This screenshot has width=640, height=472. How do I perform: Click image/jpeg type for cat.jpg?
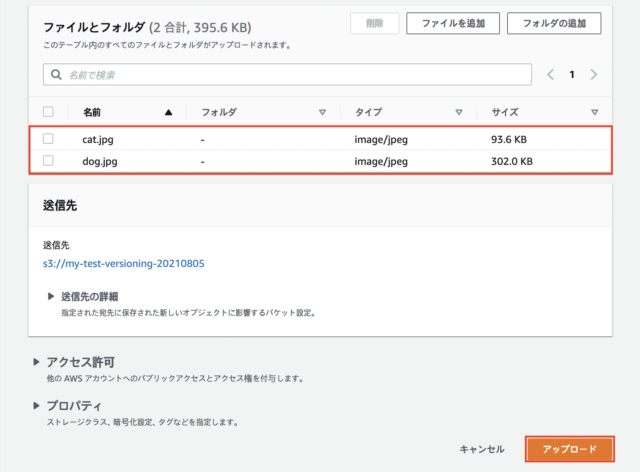coord(381,140)
